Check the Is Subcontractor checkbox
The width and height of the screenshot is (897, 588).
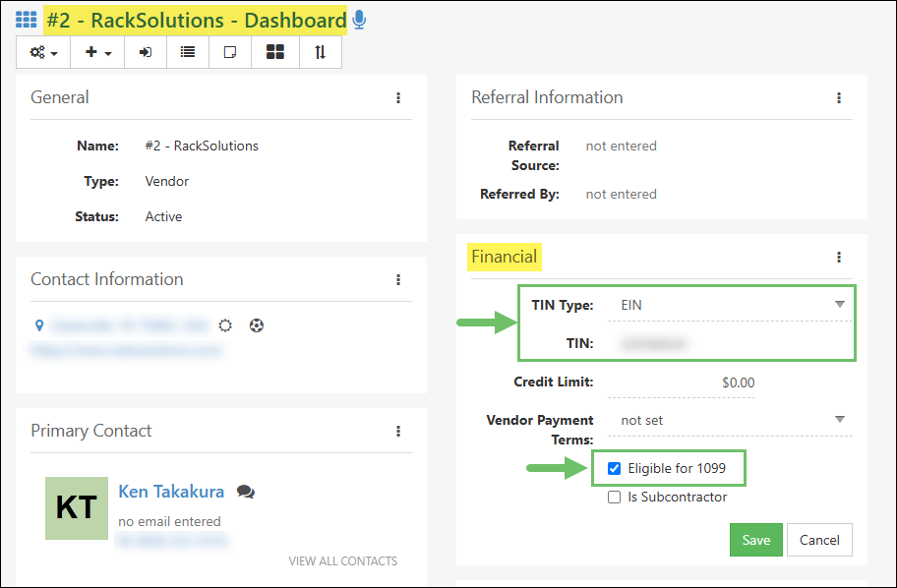614,498
